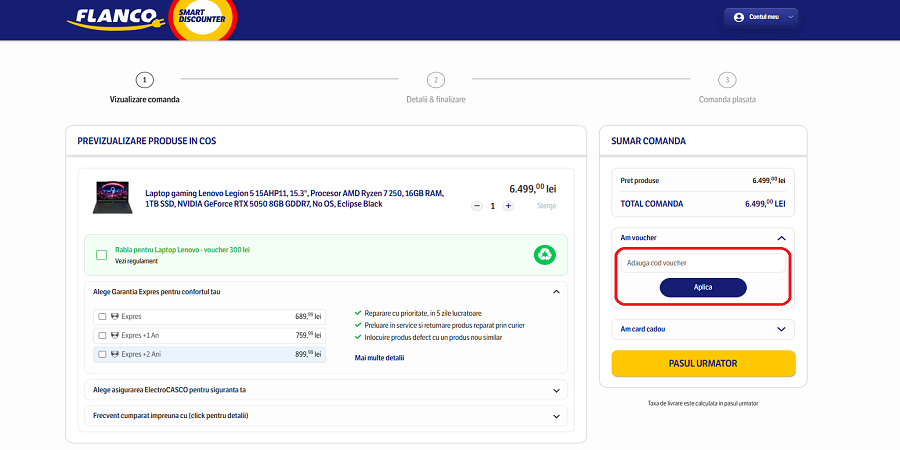
Task: Open the Laptop gaming Lenovo Legion product title
Action: coord(294,199)
